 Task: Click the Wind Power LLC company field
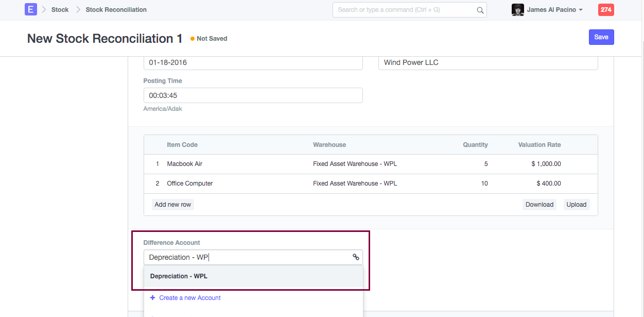[x=488, y=62]
